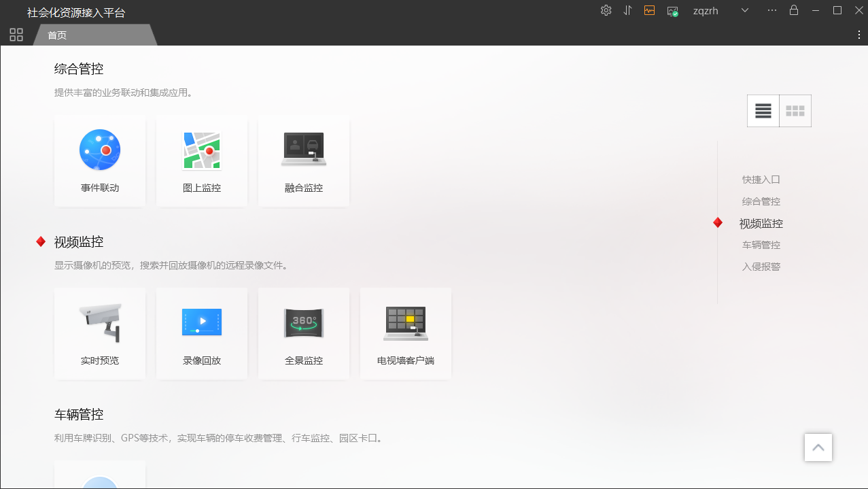Click the 社会化资源接入平台 title
The height and width of the screenshot is (489, 868).
[76, 13]
